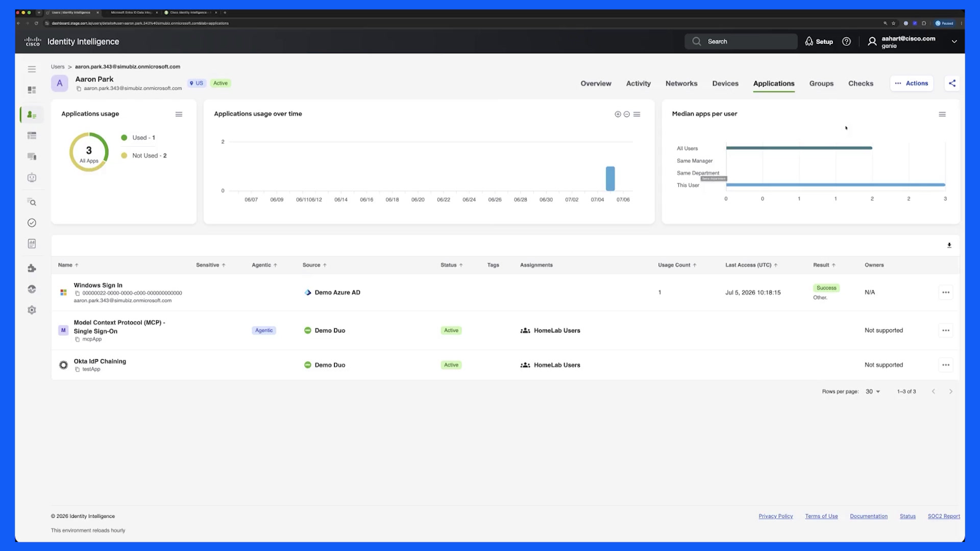
Task: Open Applications usage chart menu
Action: tap(179, 114)
